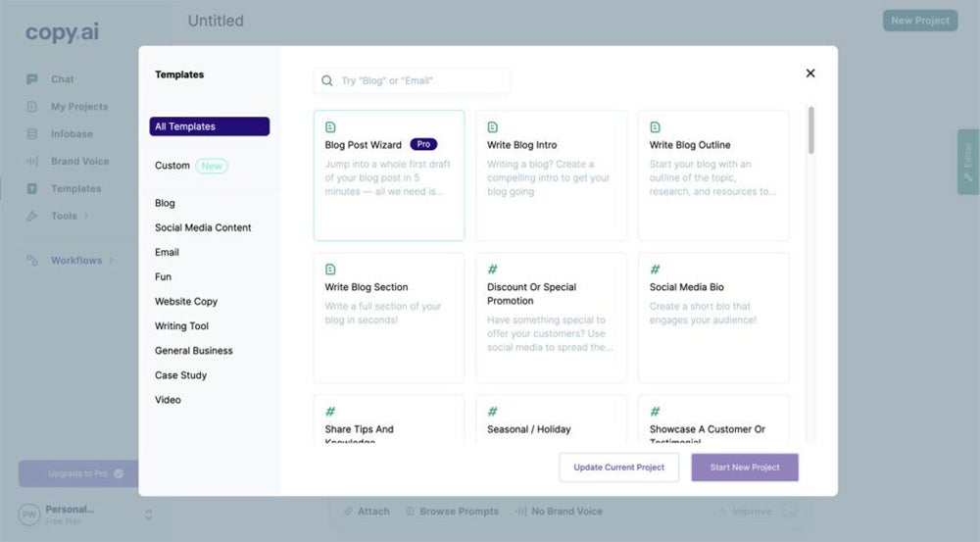Click the Personal workspace name label
Screen dimensions: 980x542
[x=70, y=510]
